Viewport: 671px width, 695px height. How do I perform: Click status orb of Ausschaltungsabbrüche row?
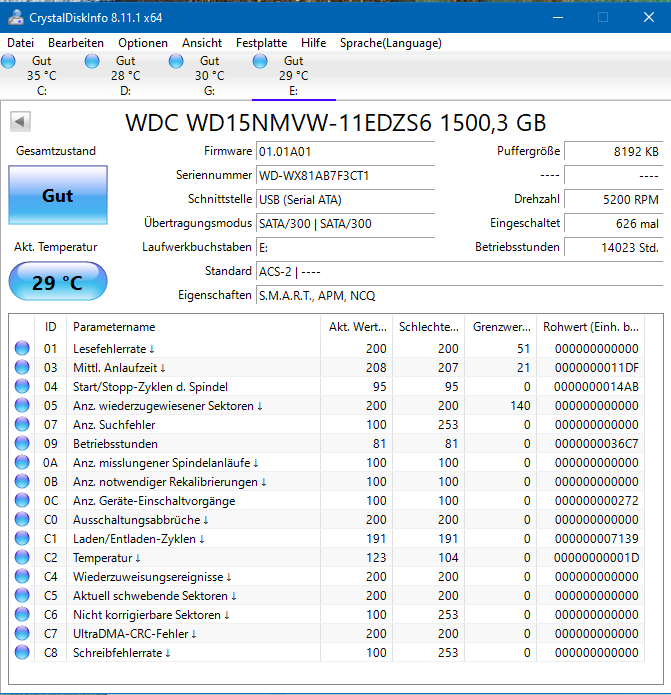pyautogui.click(x=22, y=519)
